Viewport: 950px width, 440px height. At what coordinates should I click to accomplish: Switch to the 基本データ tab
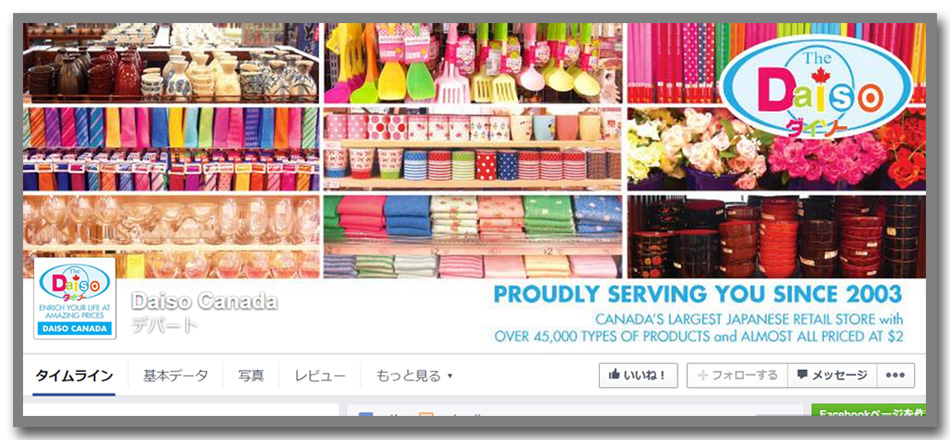coord(175,376)
